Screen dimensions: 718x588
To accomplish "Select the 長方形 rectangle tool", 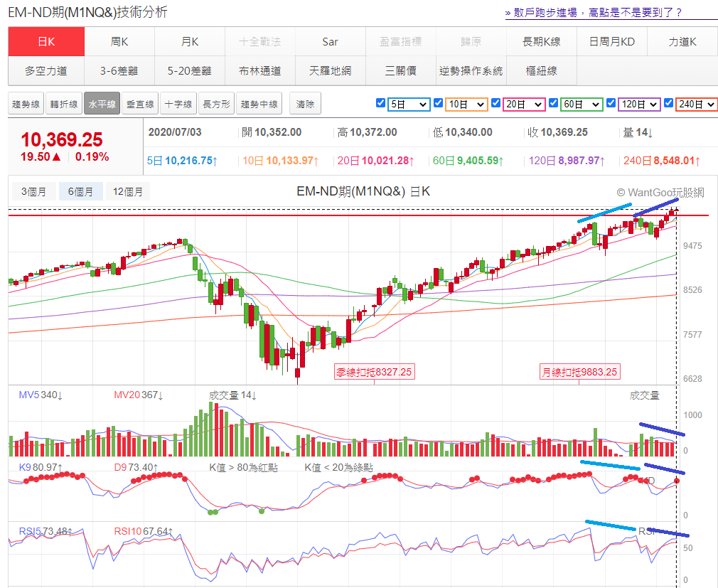I will [x=216, y=104].
